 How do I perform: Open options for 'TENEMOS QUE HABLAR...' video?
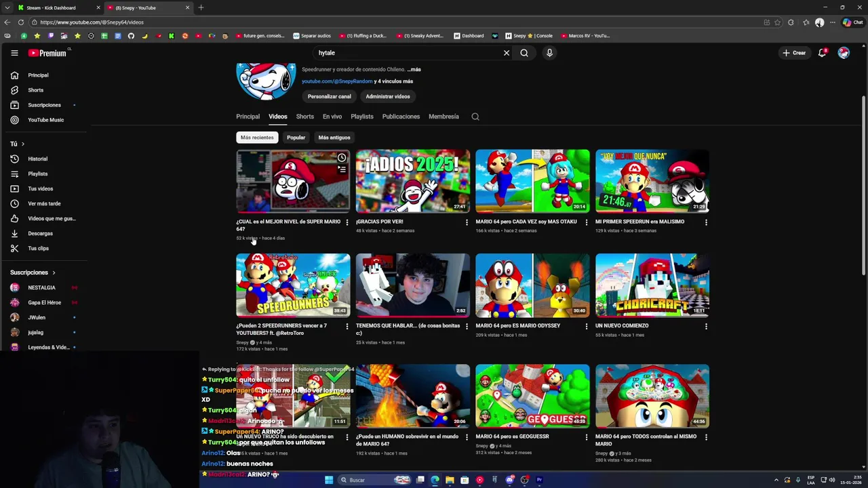[x=467, y=327]
